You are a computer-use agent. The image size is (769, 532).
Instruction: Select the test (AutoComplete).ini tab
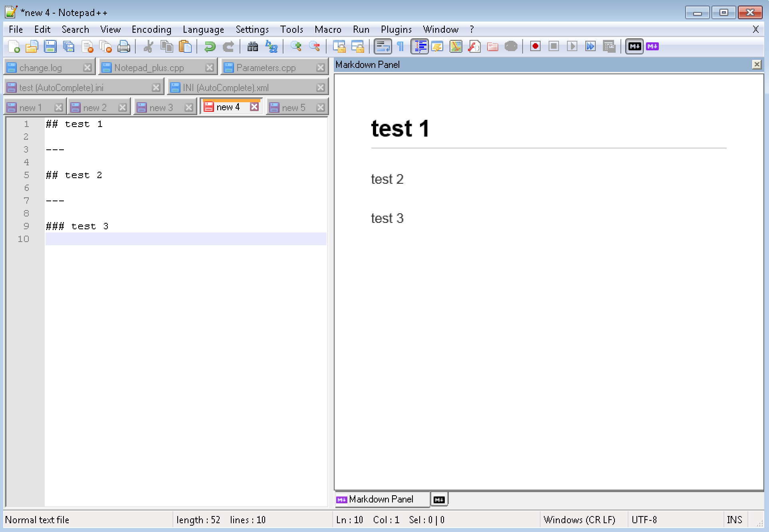[84, 87]
